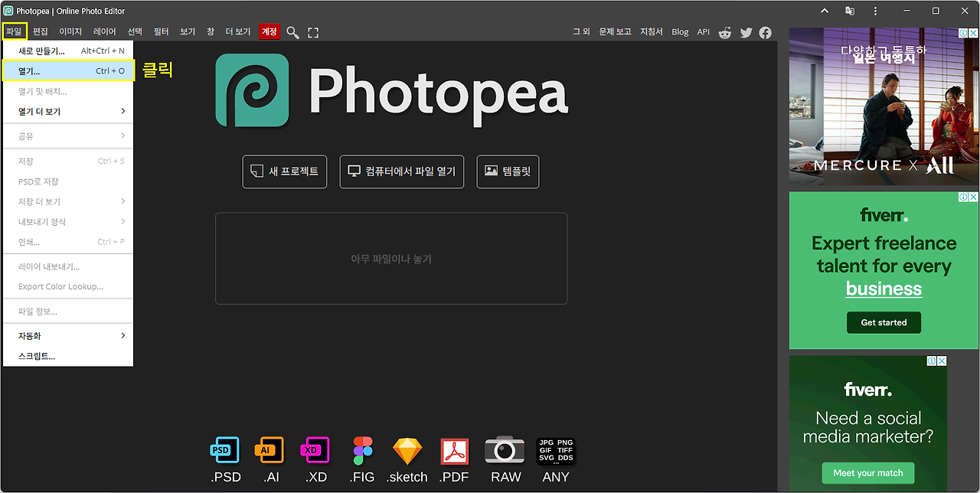The height and width of the screenshot is (493, 980).
Task: Click the translate icon in title bar
Action: click(850, 11)
